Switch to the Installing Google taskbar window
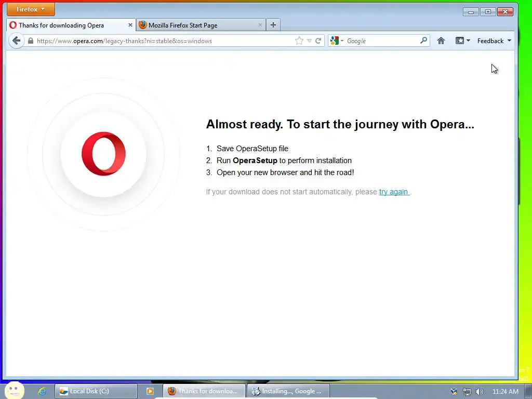The image size is (532, 399). [288, 391]
